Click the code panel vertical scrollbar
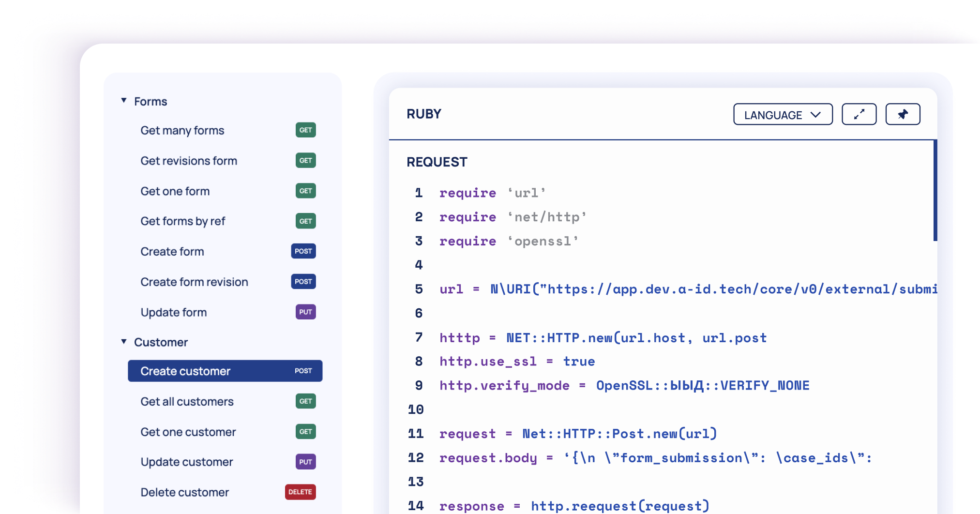980x514 pixels. pyautogui.click(x=935, y=190)
